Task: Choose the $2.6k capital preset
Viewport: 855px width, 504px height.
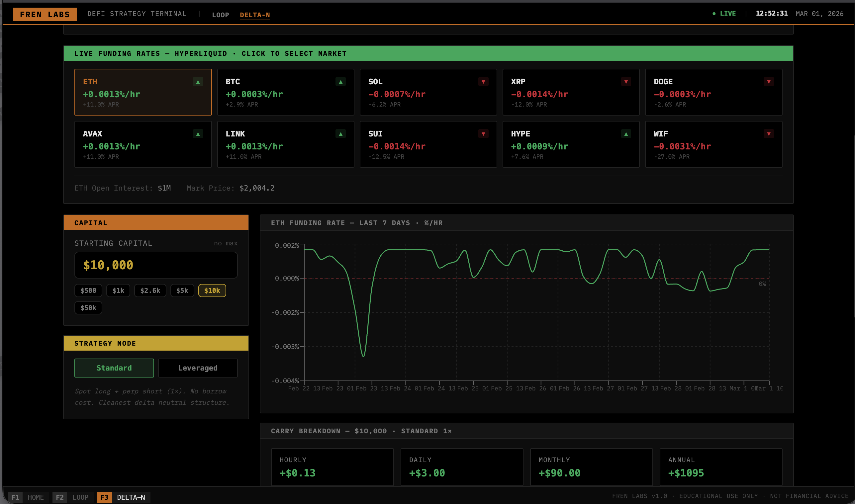Action: 150,291
